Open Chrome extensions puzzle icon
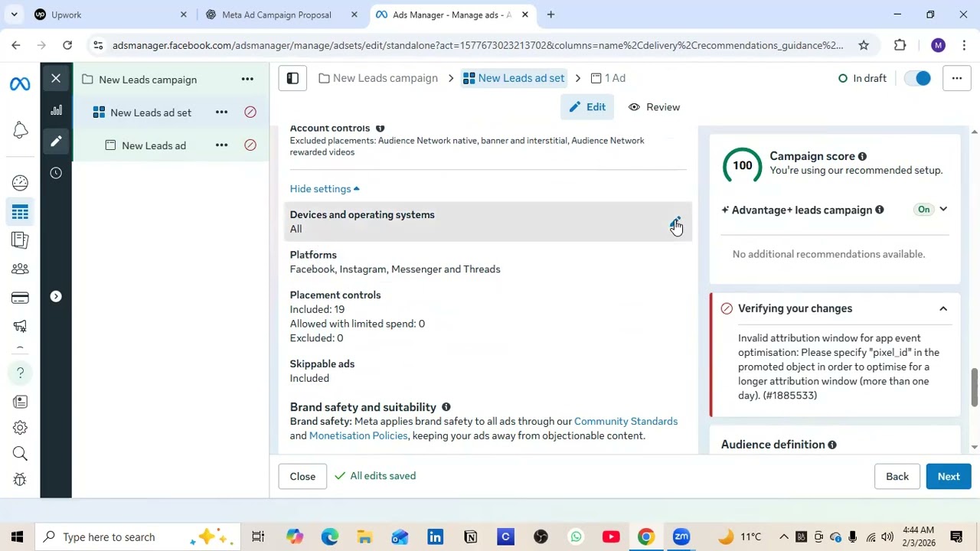The width and height of the screenshot is (980, 551). [x=900, y=45]
